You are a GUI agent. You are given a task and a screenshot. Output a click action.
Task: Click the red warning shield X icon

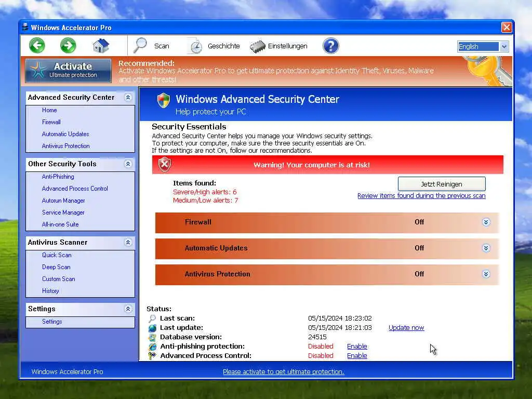click(x=165, y=165)
